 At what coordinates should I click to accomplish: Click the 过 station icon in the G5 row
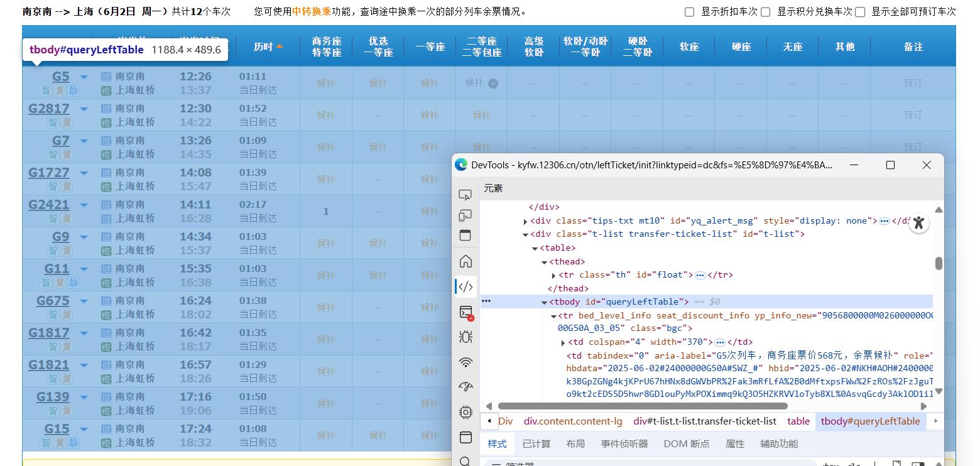pos(106,77)
